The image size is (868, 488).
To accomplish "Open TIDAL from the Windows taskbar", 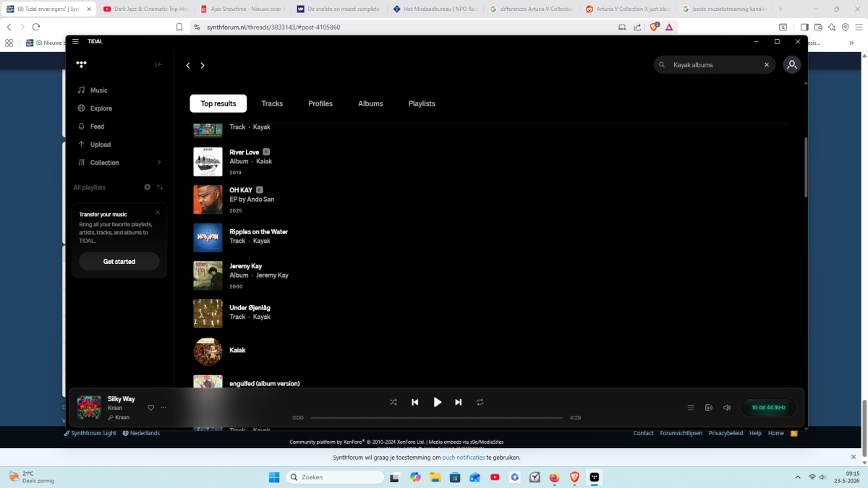I will [x=594, y=477].
